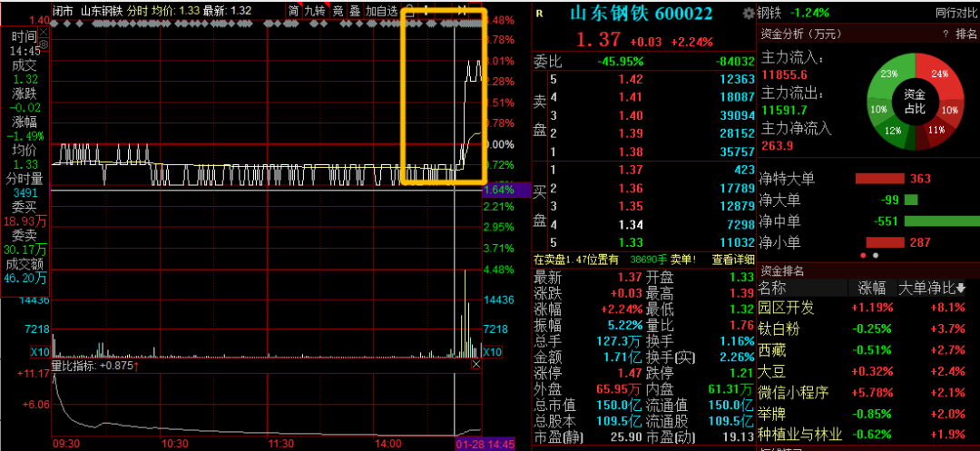Open the help question mark in 资金分析
980x451 pixels.
[946, 34]
